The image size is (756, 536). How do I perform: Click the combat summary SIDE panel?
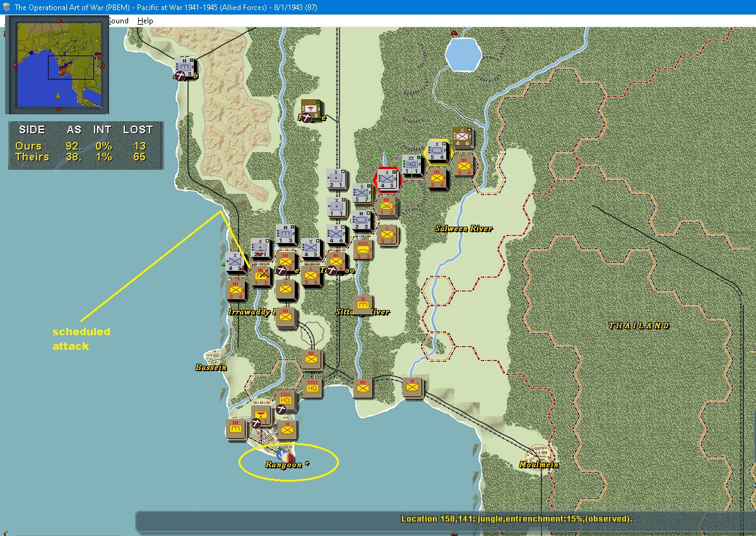click(x=86, y=145)
